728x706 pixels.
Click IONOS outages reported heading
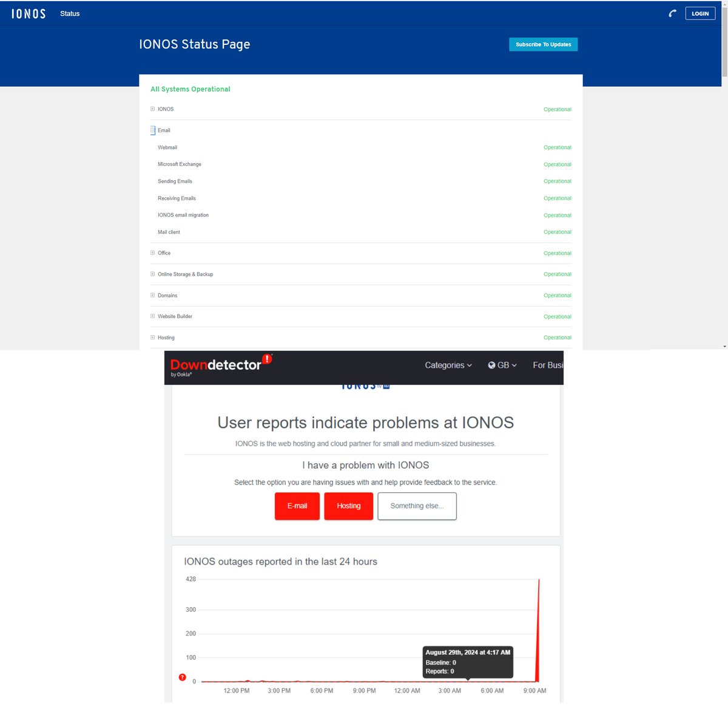pos(280,562)
